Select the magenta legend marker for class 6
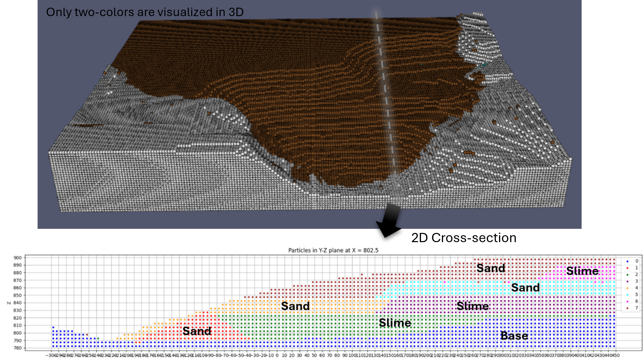Image resolution: width=644 pixels, height=360 pixels. (x=627, y=301)
